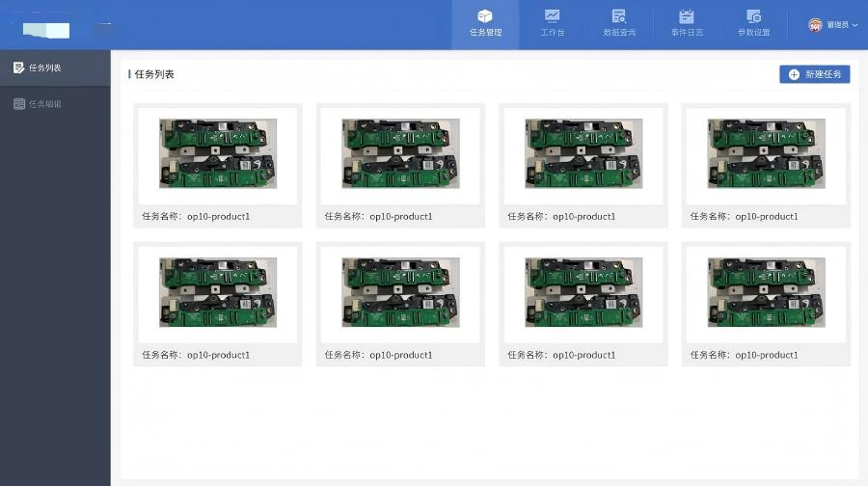Open the 参数设置 settings icon tab
The image size is (868, 486).
click(754, 24)
